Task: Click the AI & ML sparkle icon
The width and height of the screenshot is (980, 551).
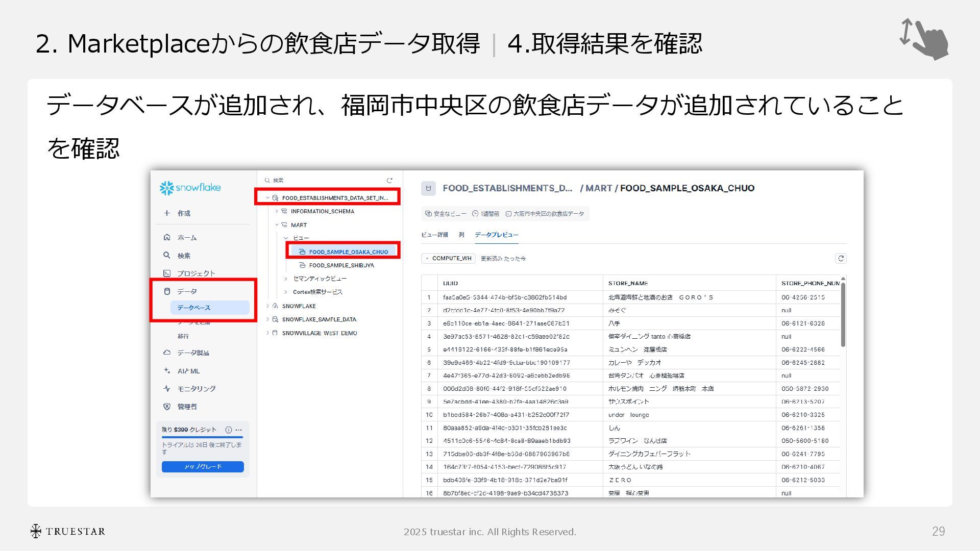Action: [167, 371]
